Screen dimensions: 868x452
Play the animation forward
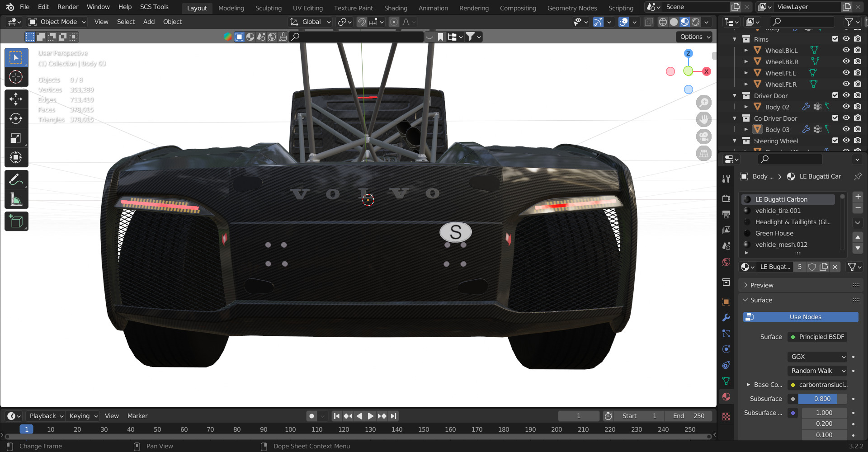(370, 416)
